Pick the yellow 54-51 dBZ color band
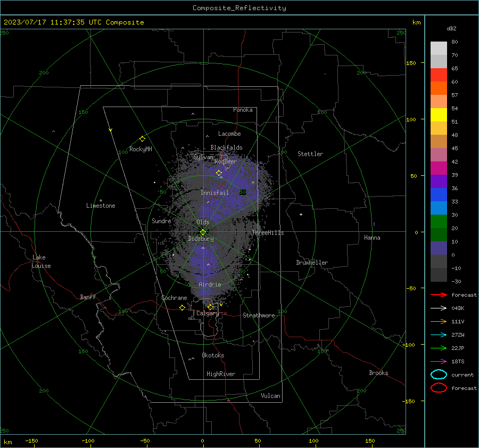Image resolution: width=479 pixels, height=448 pixels. 439,115
